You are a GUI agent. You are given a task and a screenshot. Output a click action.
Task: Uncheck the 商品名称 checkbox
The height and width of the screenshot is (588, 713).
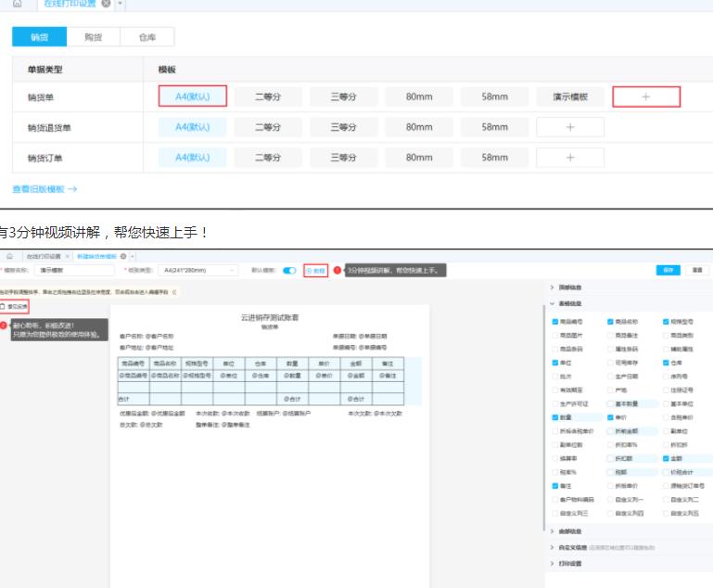[x=610, y=322]
